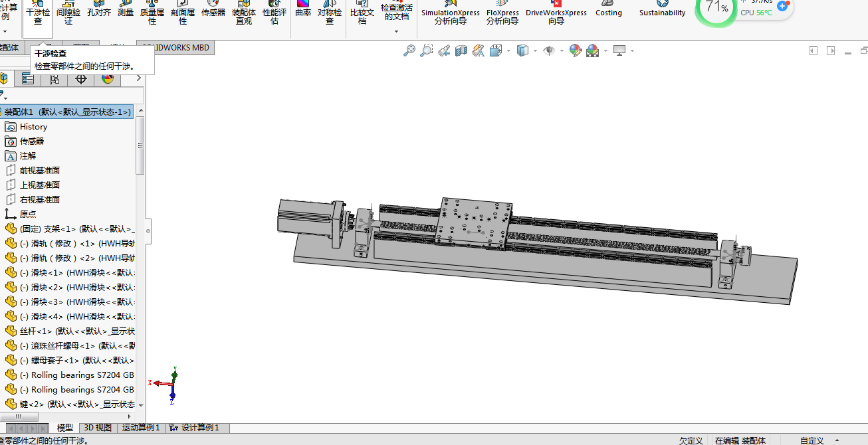The width and height of the screenshot is (868, 445).
Task: Select 传感器 folder in feature tree
Action: click(x=32, y=141)
